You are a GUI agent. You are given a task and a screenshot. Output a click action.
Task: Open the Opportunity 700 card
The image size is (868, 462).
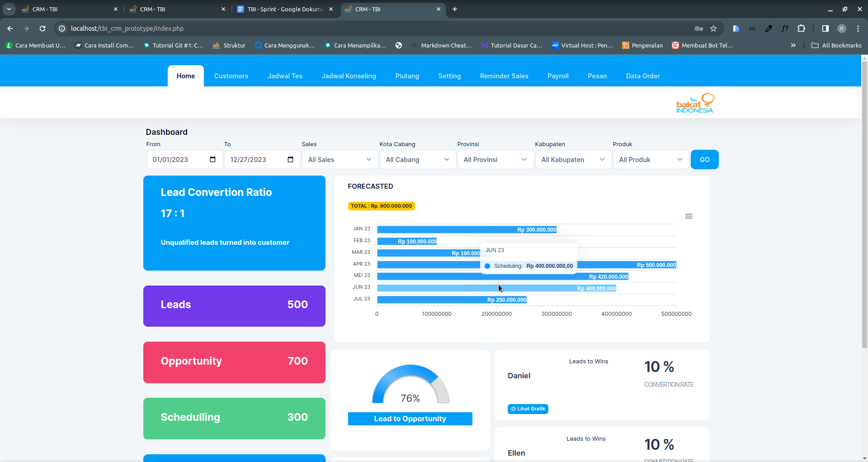tap(234, 362)
